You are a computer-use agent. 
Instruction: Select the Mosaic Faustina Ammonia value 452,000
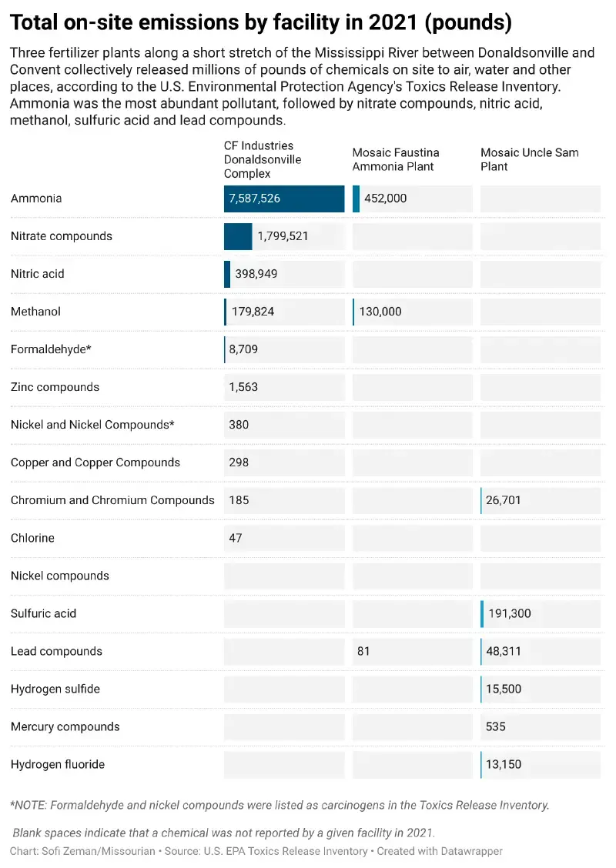tap(386, 199)
